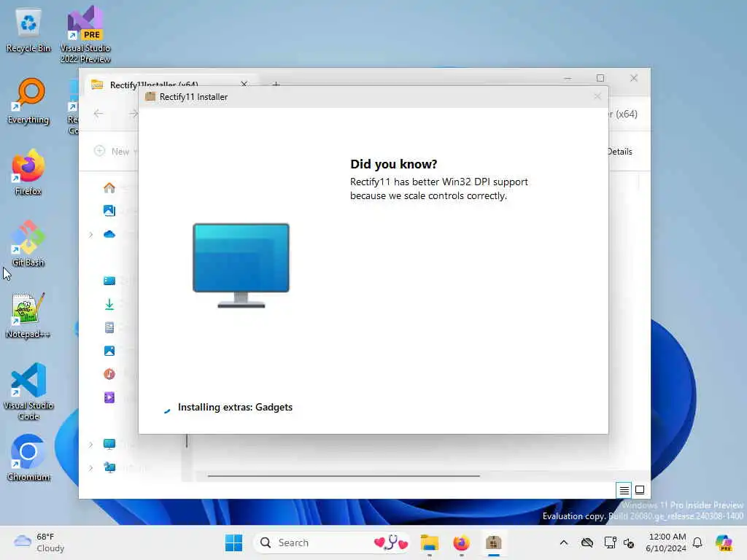The height and width of the screenshot is (560, 747).
Task: Select Home icon in Explorer sidebar
Action: pyautogui.click(x=109, y=187)
